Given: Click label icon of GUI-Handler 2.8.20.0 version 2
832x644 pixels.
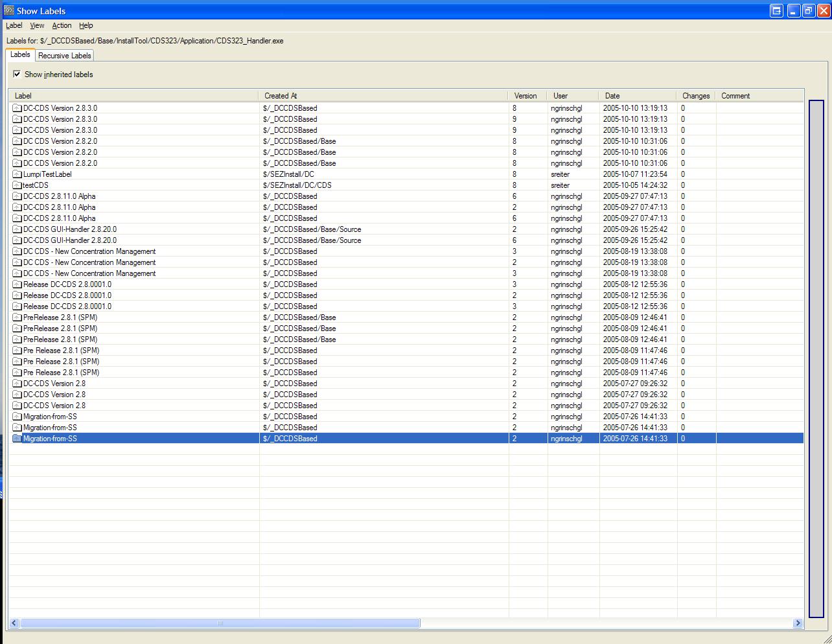Looking at the screenshot, I should click(x=17, y=229).
